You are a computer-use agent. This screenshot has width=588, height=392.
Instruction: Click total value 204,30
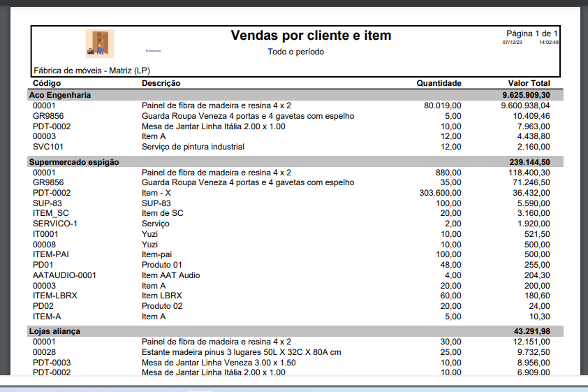[537, 276]
